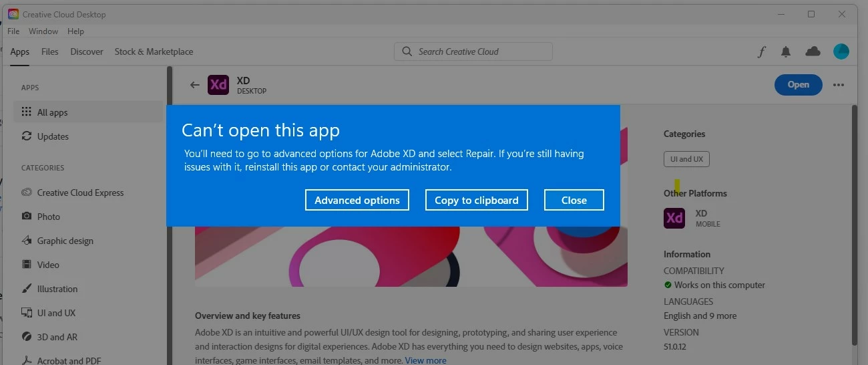Open the Help menu
Viewport: 868px width, 365px height.
(76, 31)
